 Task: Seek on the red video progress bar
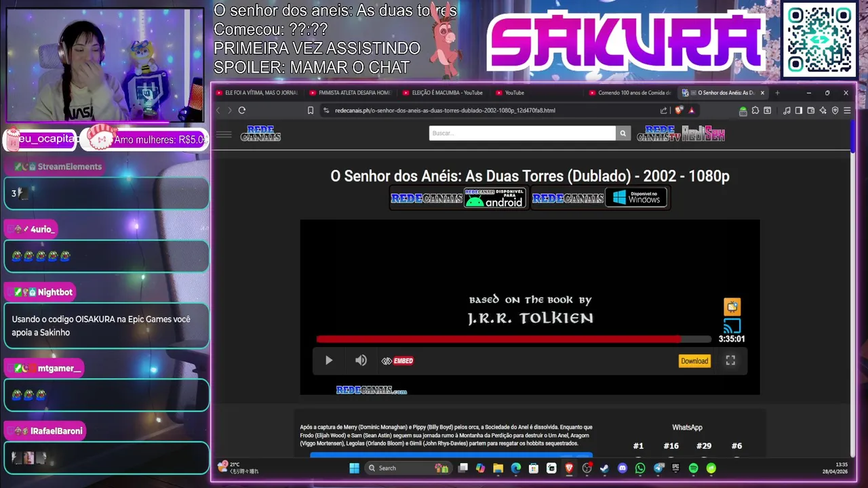coord(513,339)
